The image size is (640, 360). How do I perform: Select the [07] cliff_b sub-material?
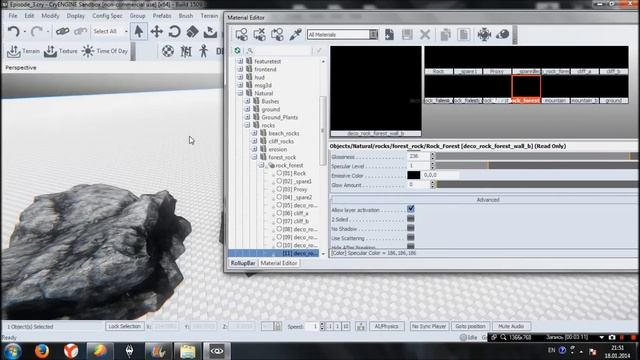coord(296,221)
